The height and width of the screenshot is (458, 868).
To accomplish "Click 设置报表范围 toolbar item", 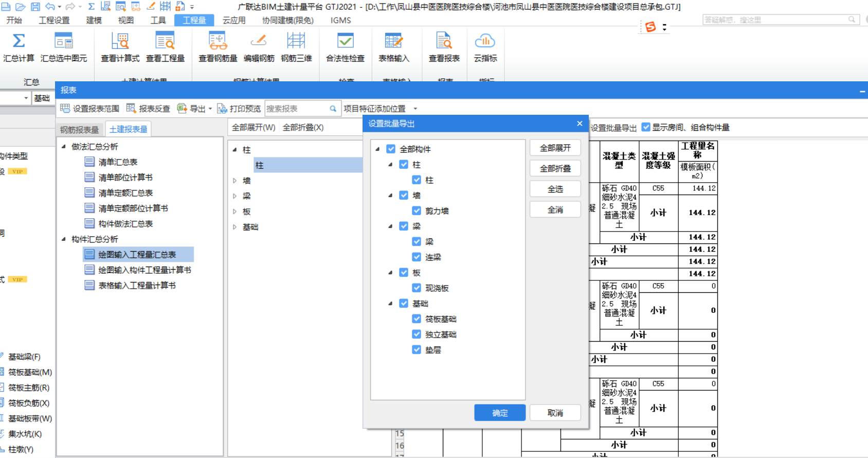I will [90, 109].
